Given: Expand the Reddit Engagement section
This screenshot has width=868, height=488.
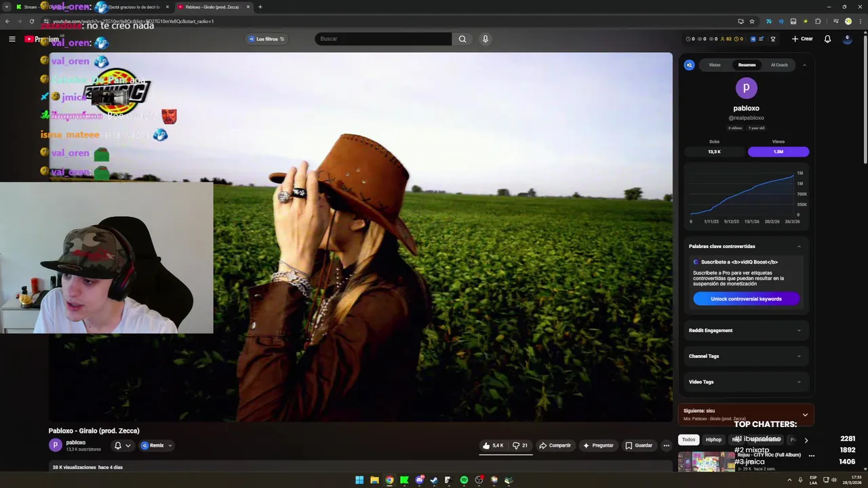Looking at the screenshot, I should pos(746,330).
